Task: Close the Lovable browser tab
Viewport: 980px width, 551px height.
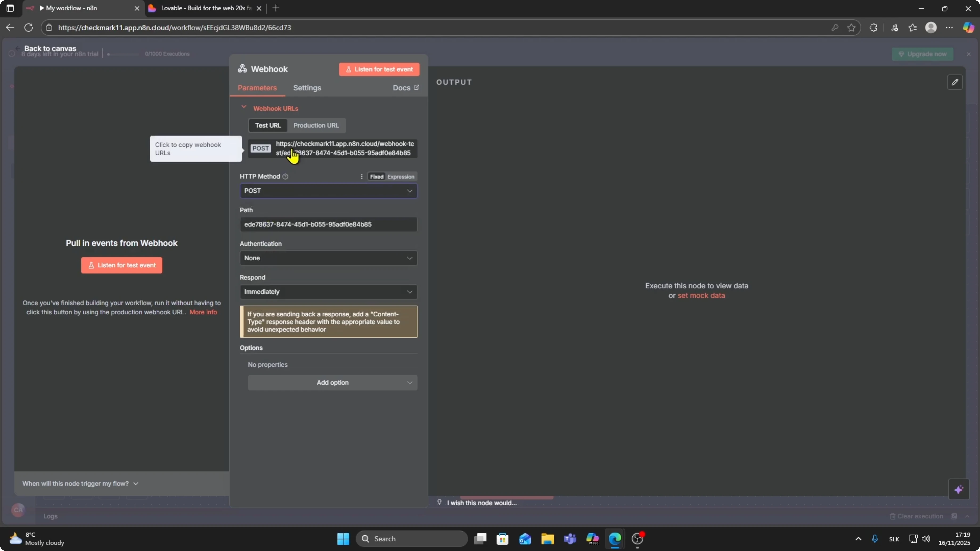Action: [259, 8]
